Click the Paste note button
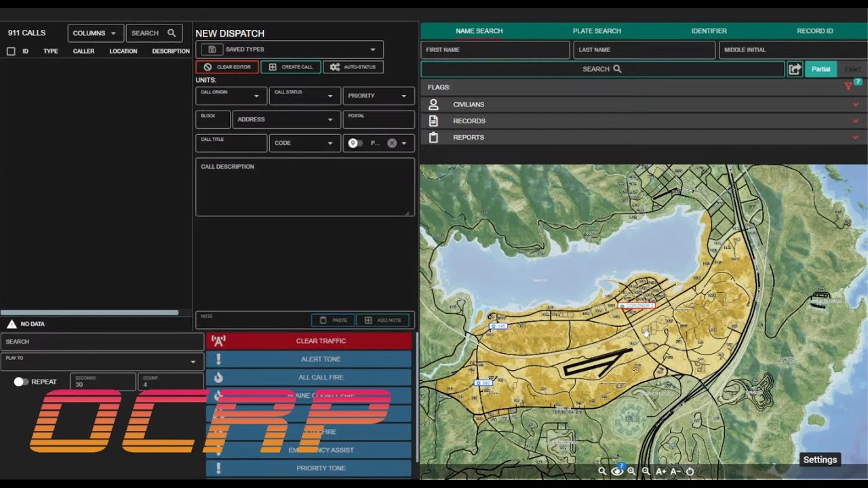Screen dimensions: 868x488 click(333, 320)
